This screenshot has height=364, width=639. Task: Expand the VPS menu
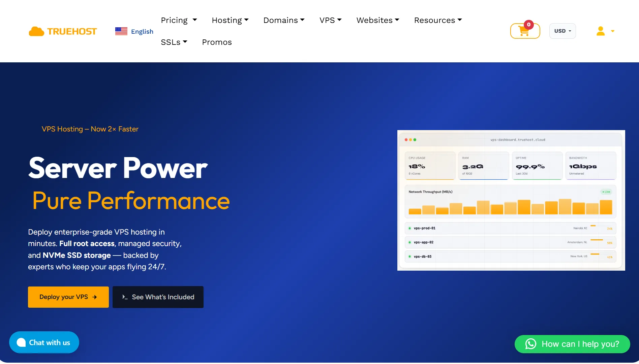[x=331, y=20]
